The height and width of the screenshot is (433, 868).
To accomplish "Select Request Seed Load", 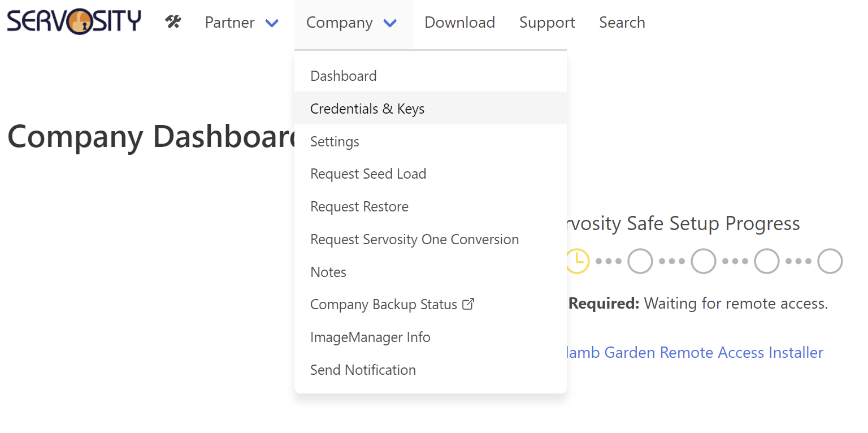I will click(368, 174).
